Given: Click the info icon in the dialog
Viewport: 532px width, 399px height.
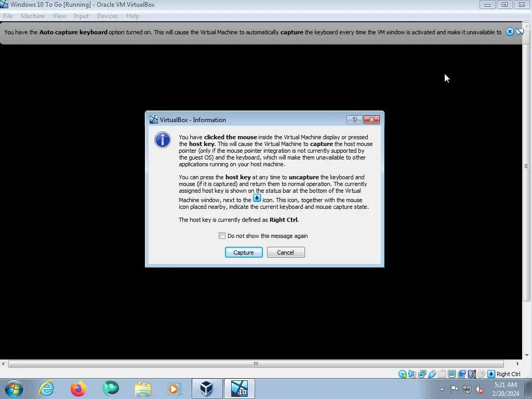Looking at the screenshot, I should (163, 140).
